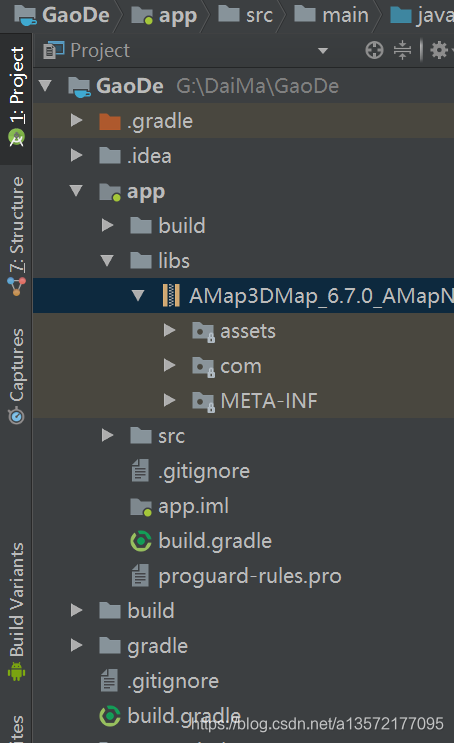454x743 pixels.
Task: Select root .gitignore file icon
Action: (x=109, y=681)
